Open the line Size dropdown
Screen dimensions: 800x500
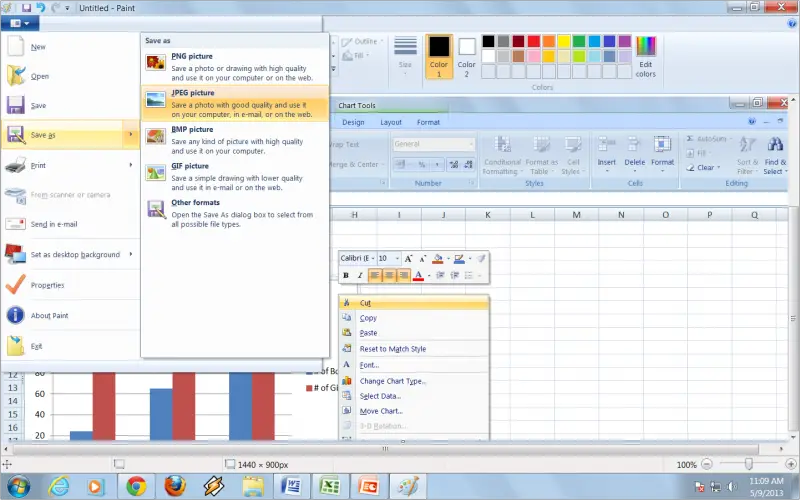coord(406,56)
